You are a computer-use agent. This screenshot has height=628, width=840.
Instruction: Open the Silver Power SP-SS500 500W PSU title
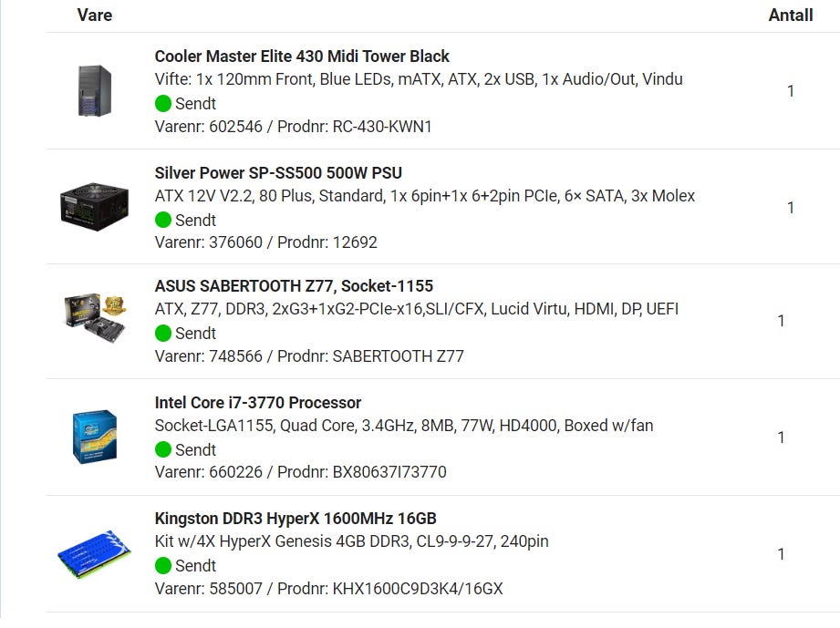[x=278, y=173]
